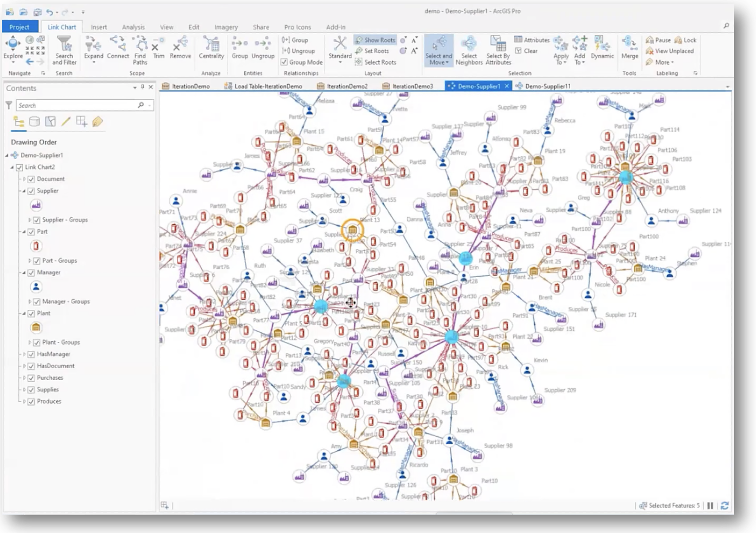Uncheck the HasManager relationship layer

[31, 354]
